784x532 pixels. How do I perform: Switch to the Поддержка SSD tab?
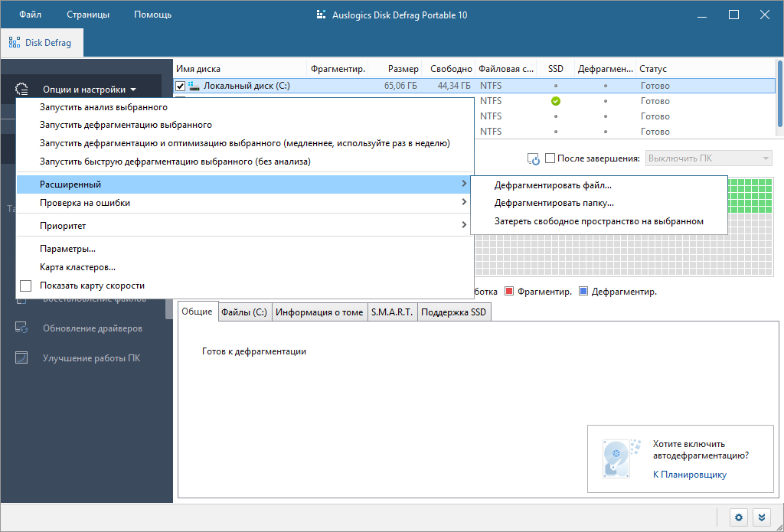tap(454, 312)
